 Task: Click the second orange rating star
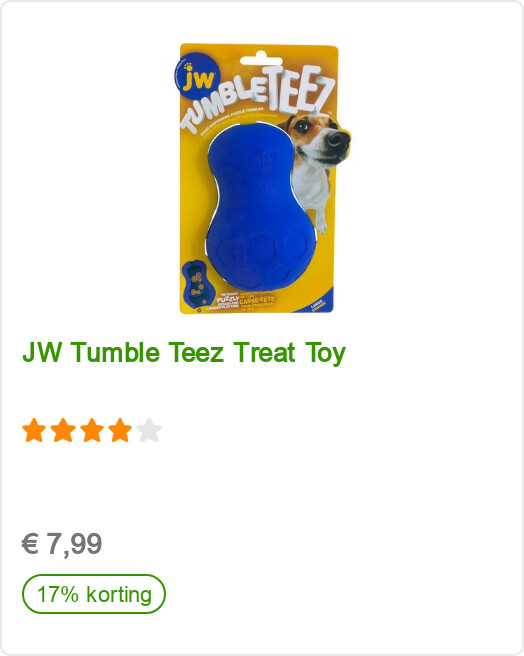pos(63,430)
